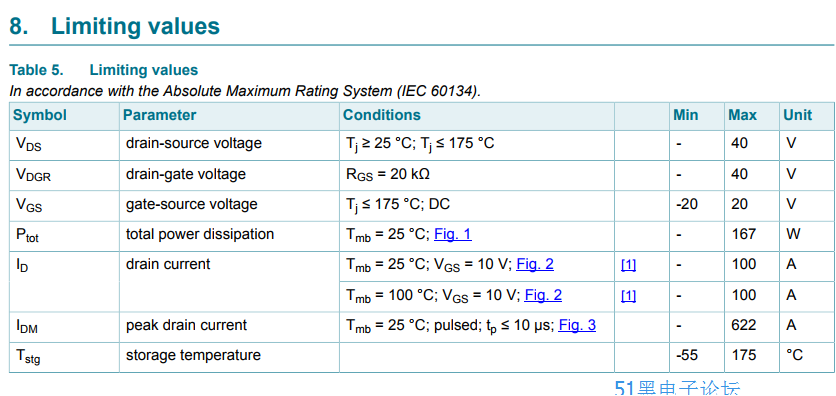
Task: Select the Parameter column header
Action: tap(159, 115)
